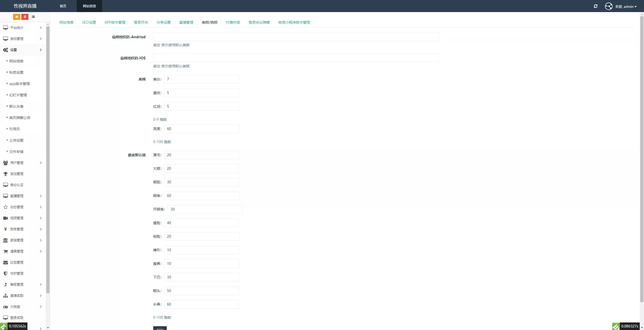This screenshot has height=330, width=644.
Task: Click the 美白 value input field
Action: pyautogui.click(x=201, y=79)
